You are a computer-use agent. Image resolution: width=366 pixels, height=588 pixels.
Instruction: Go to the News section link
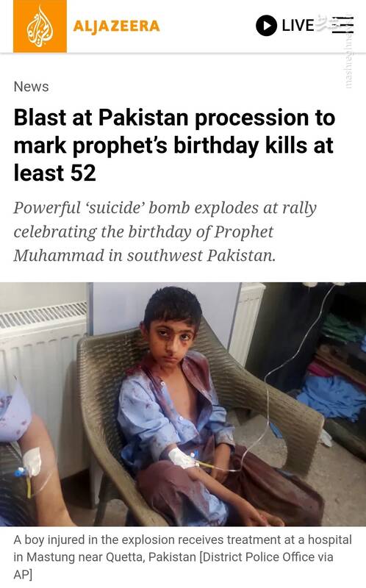click(x=31, y=87)
